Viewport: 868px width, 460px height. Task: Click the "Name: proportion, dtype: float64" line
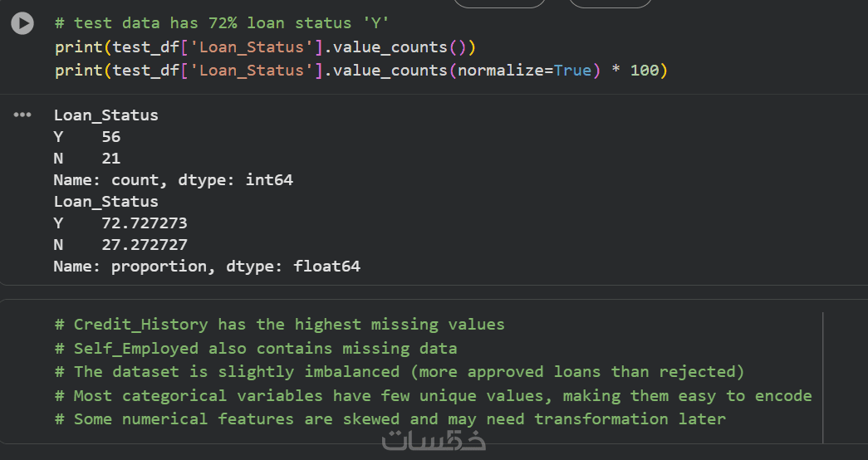pos(207,267)
